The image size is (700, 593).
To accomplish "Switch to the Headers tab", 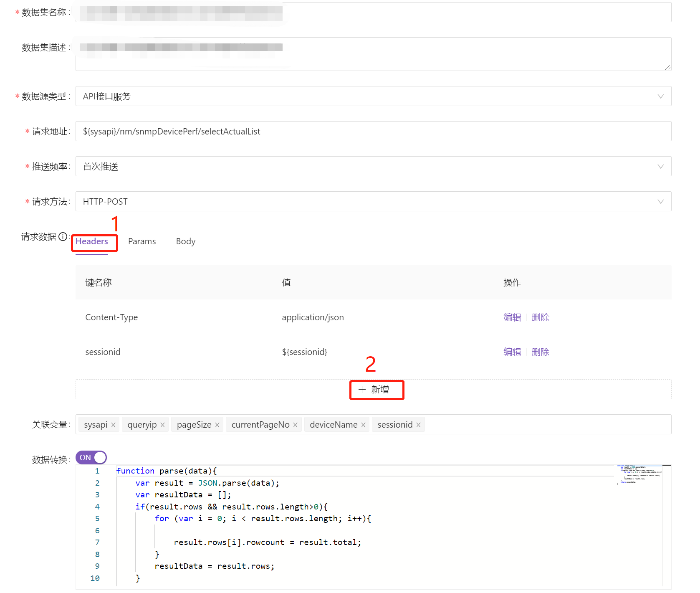I will 92,241.
